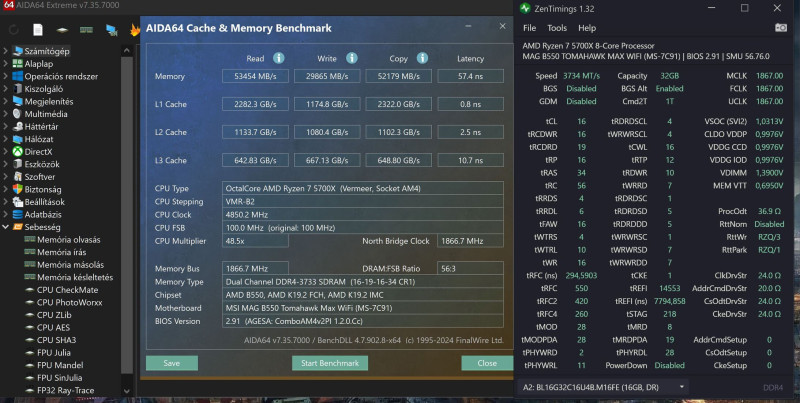Open CPU ZLib benchmark
This screenshot has height=403, width=800.
54,315
